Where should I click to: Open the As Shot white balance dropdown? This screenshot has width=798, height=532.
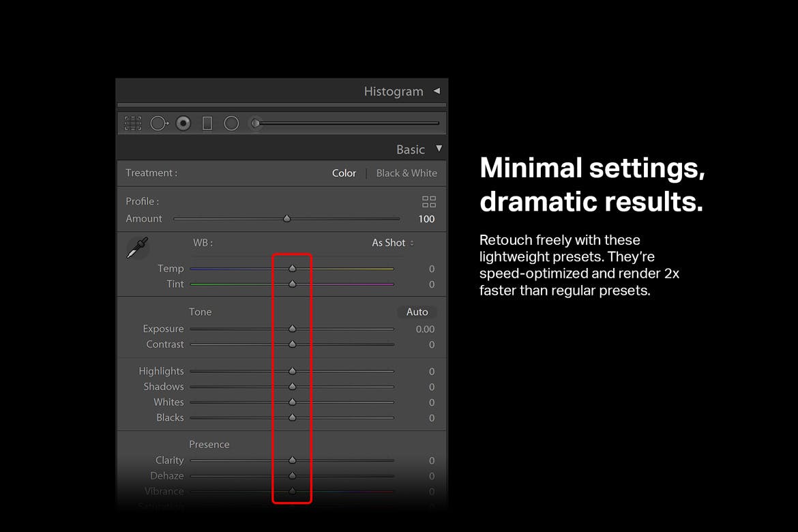(x=392, y=243)
